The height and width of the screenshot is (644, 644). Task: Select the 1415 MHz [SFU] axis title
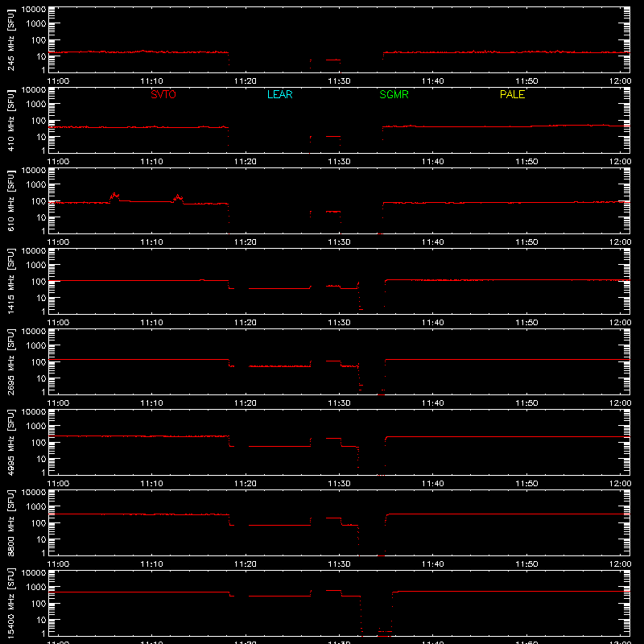pyautogui.click(x=10, y=282)
